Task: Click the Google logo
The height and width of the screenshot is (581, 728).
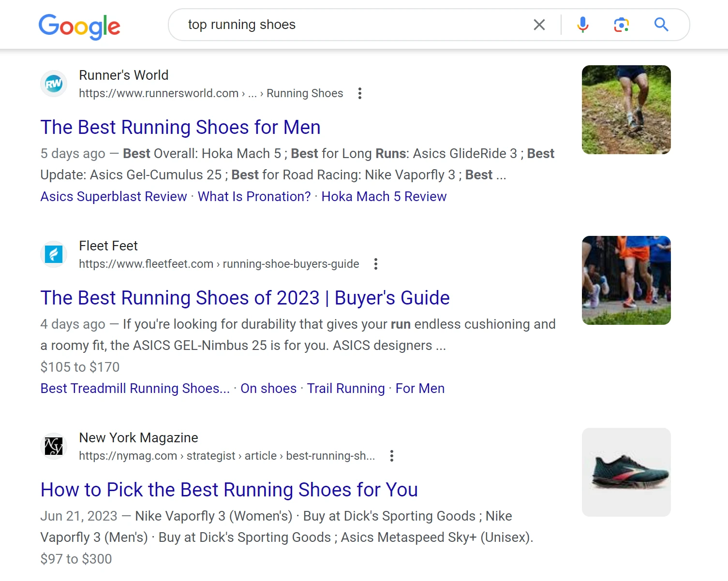Action: 79,26
